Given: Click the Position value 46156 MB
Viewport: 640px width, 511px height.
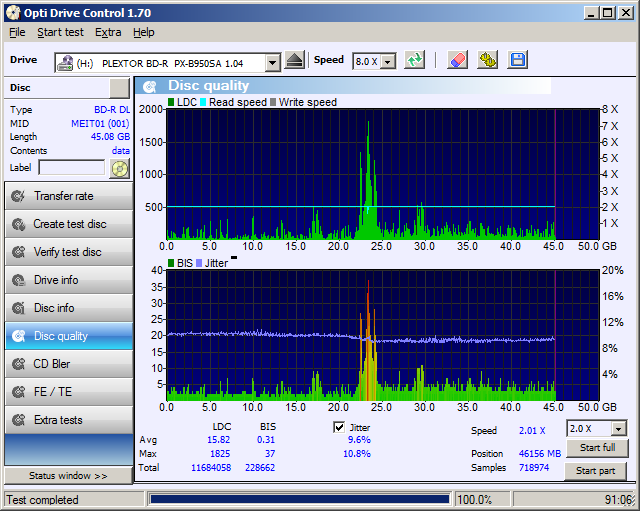Looking at the screenshot, I should click(540, 454).
